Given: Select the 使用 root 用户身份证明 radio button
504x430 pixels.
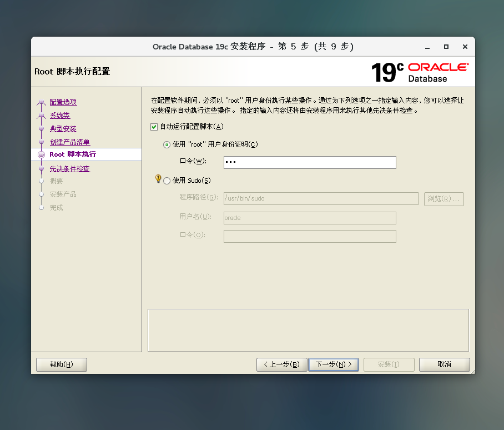Looking at the screenshot, I should pyautogui.click(x=167, y=144).
